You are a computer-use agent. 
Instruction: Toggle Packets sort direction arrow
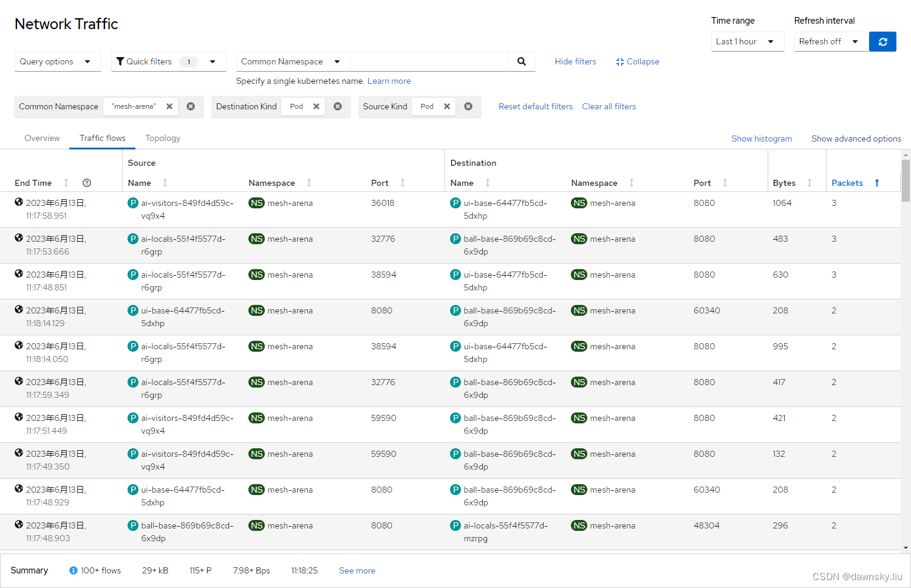click(x=877, y=183)
